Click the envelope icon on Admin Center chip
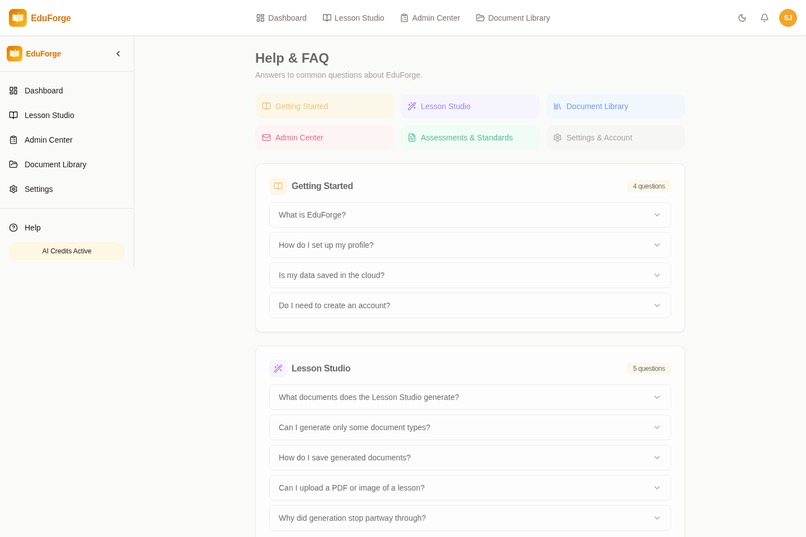Image resolution: width=806 pixels, height=537 pixels. click(266, 138)
